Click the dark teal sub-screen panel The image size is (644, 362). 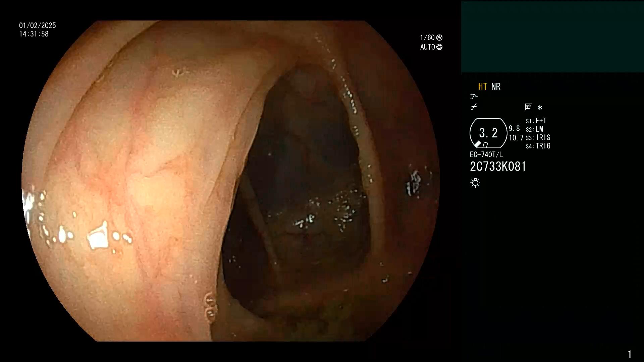tap(552, 36)
